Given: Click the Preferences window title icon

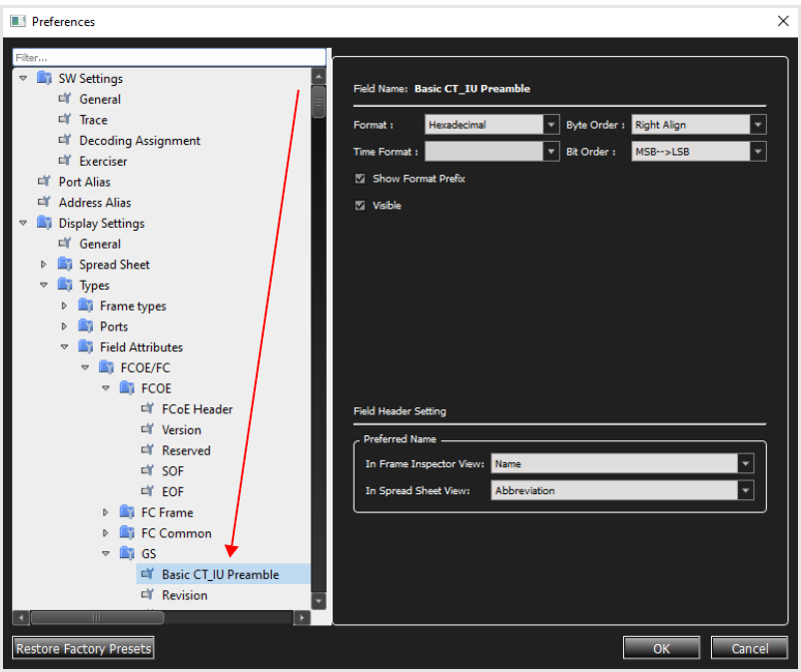Looking at the screenshot, I should (18, 21).
